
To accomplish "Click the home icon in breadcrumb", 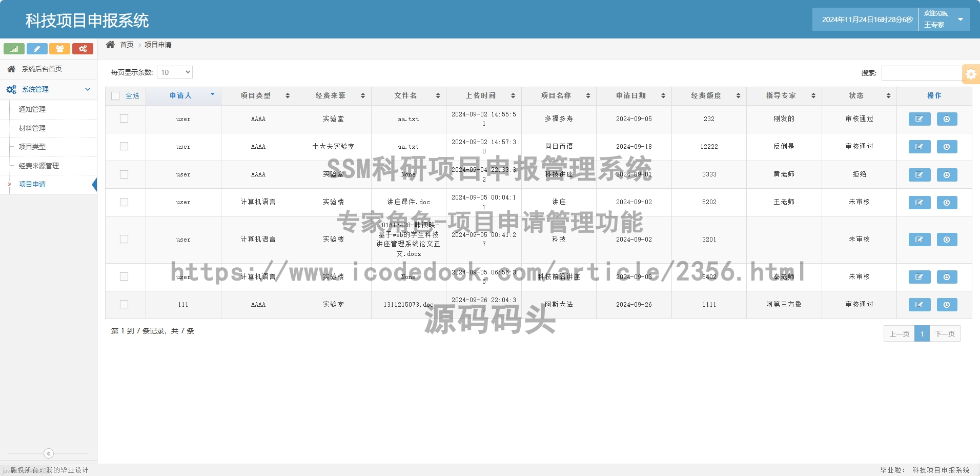I will point(110,45).
